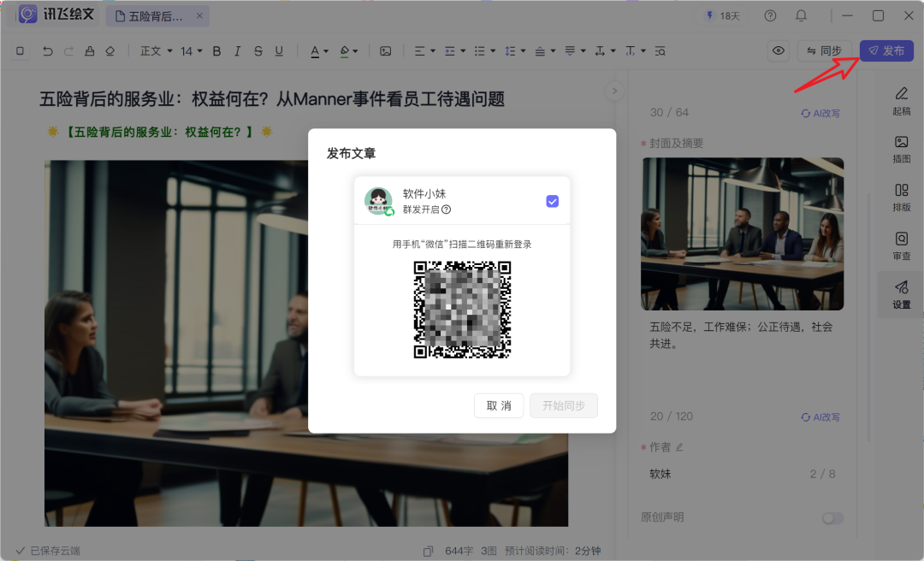Image resolution: width=924 pixels, height=561 pixels.
Task: Select the Format Painter tool
Action: [x=90, y=51]
